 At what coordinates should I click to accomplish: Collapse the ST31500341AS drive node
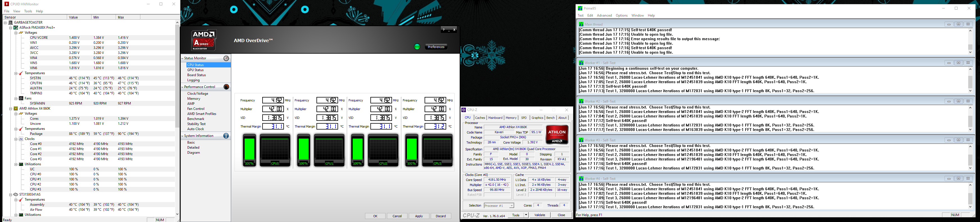click(11, 194)
